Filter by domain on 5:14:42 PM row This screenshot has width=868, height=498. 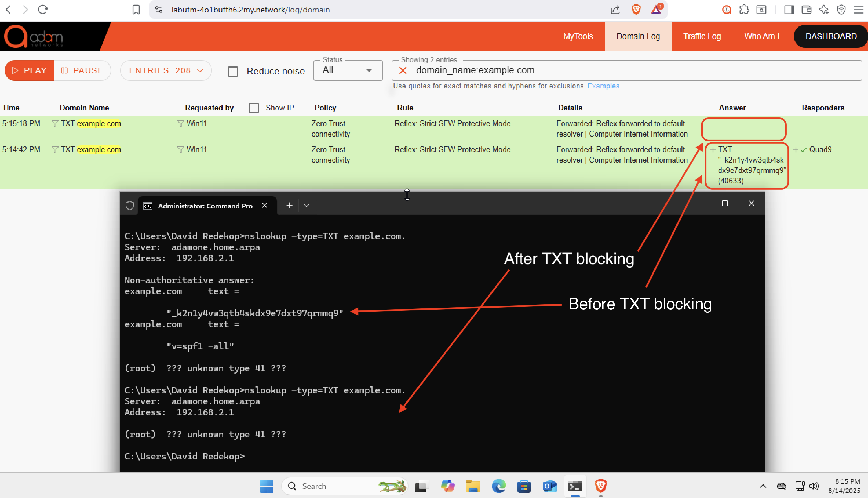(x=55, y=150)
